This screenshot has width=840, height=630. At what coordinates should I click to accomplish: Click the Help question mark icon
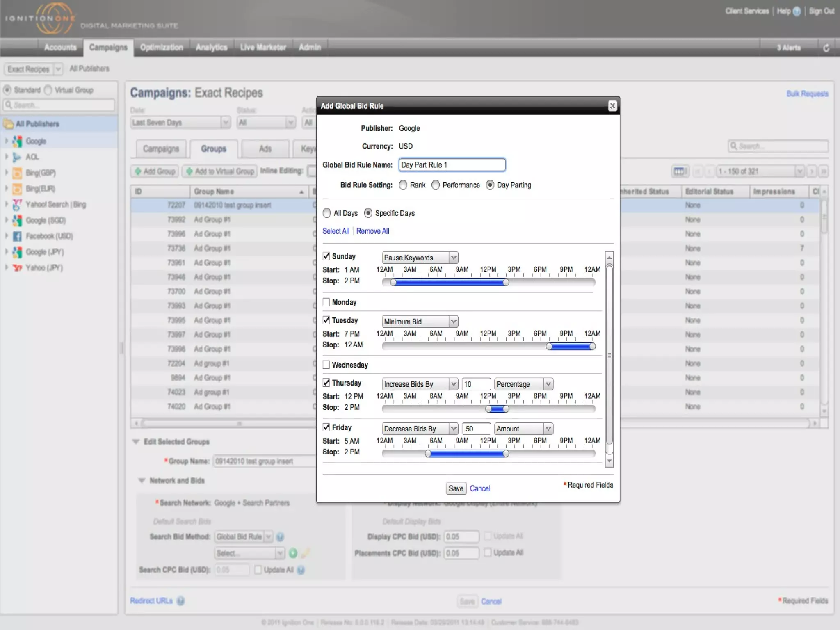797,11
